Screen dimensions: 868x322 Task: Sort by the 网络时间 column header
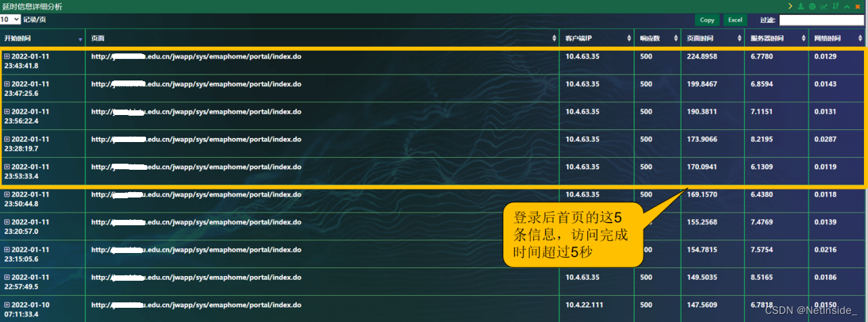838,39
